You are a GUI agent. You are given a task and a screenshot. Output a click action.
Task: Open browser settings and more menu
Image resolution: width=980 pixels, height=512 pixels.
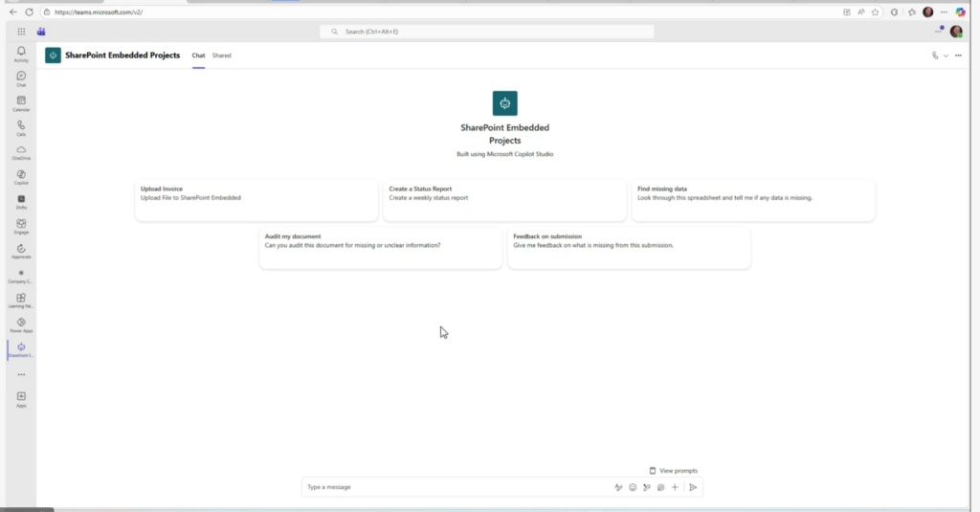[944, 11]
